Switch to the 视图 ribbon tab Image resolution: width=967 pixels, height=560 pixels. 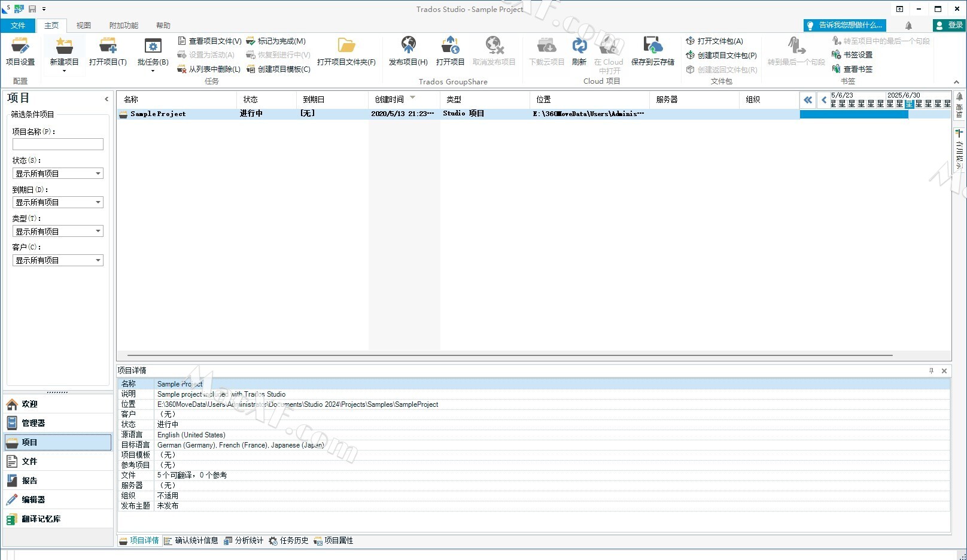pos(84,26)
